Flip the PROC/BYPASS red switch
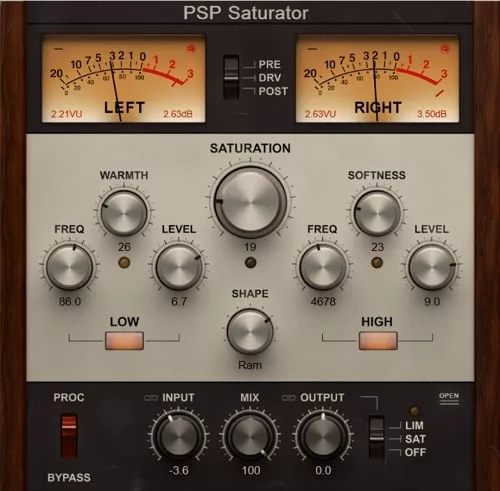The width and height of the screenshot is (500, 491). tap(69, 436)
